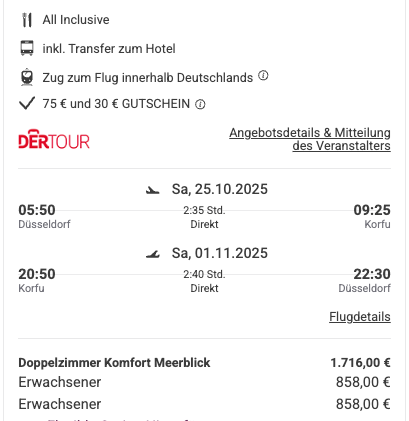The image size is (409, 421).
Task: Click the 22:30 Düsseldorf arrival time
Action: pyautogui.click(x=372, y=274)
